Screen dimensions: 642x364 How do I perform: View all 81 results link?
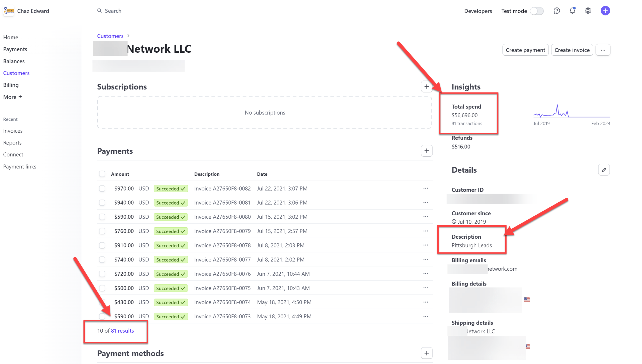122,331
